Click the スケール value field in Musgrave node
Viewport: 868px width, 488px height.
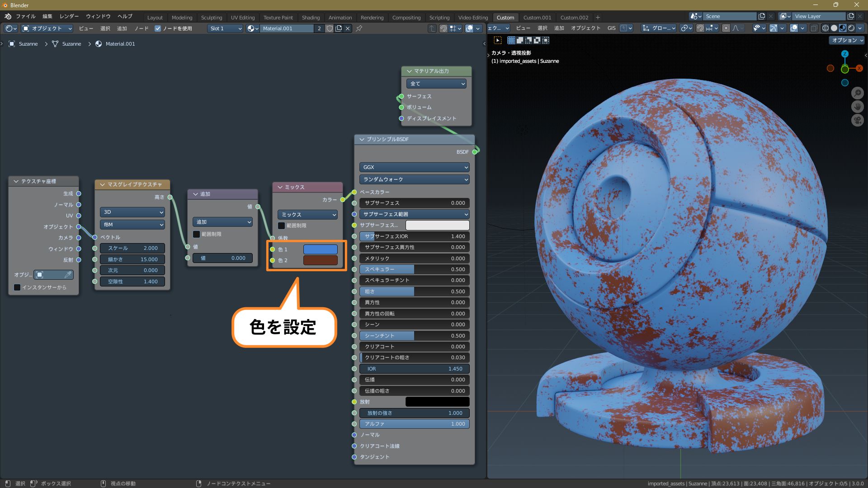point(132,248)
